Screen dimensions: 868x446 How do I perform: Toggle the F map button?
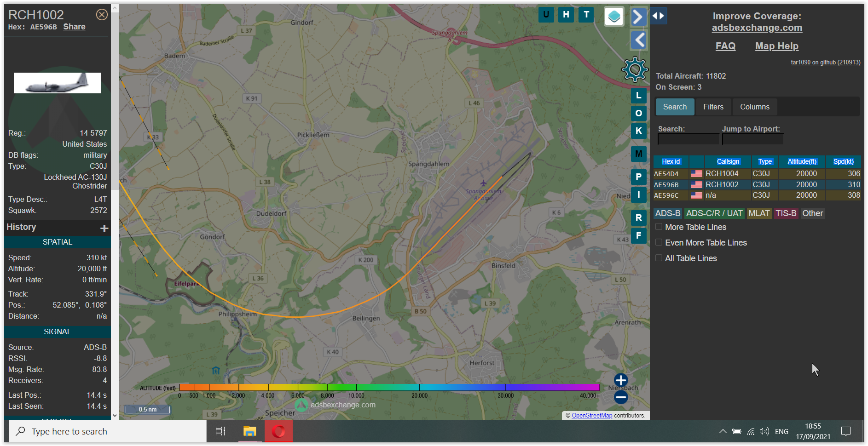[639, 235]
